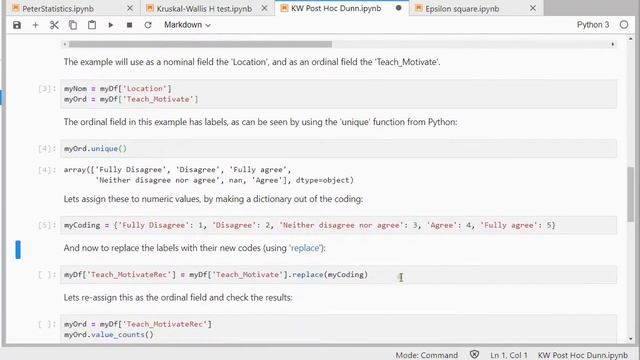Interrupt the kernel with the stop icon

129,25
